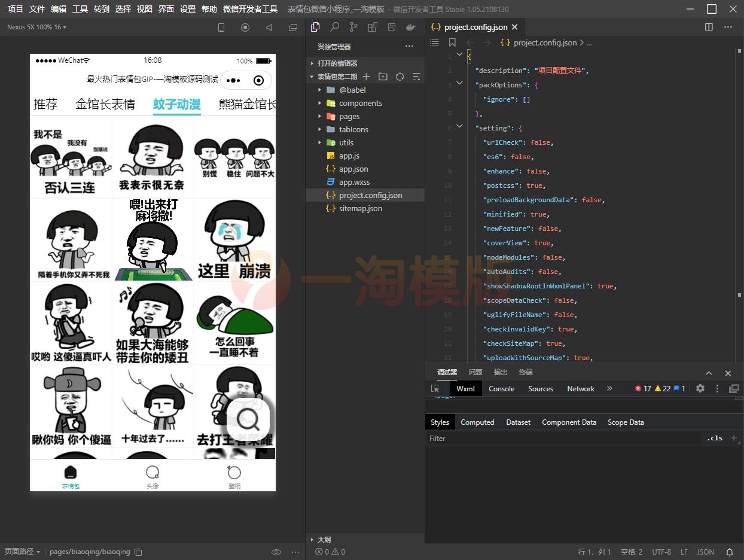Click the split editor icon
This screenshot has width=744, height=560.
[x=709, y=27]
